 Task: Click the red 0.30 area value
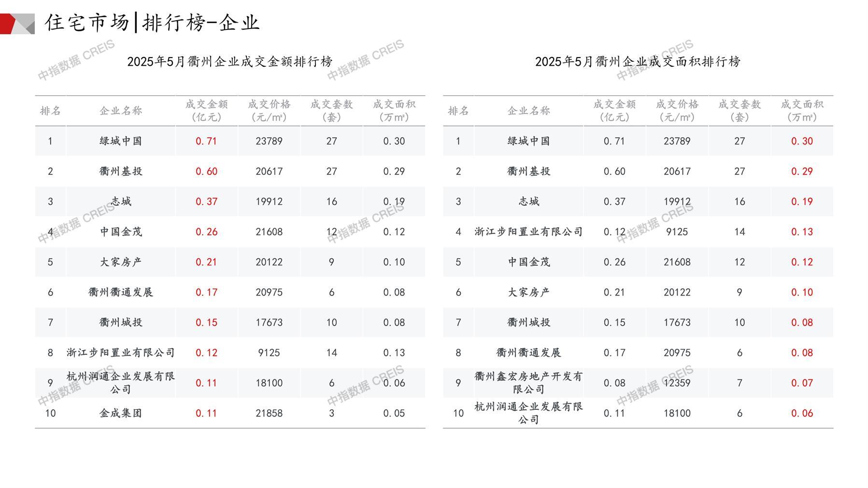[802, 141]
